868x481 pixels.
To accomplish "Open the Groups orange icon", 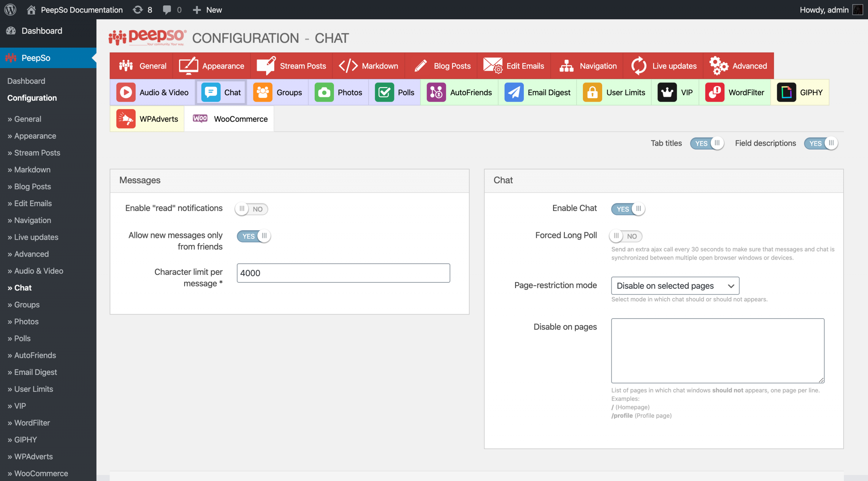I will coord(263,92).
